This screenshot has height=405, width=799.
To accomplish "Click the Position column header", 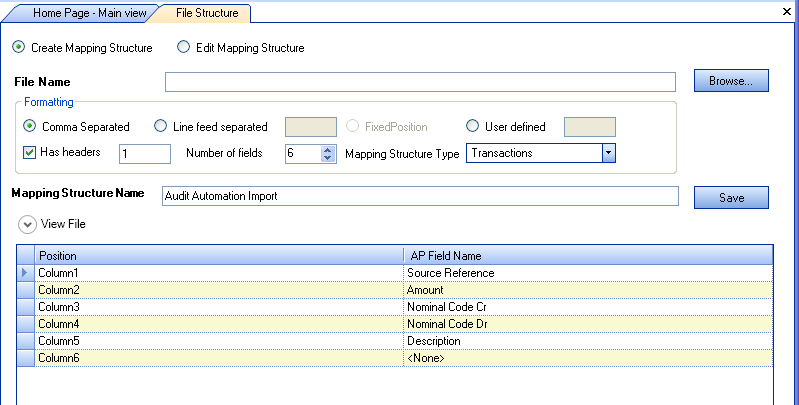I will pos(219,256).
